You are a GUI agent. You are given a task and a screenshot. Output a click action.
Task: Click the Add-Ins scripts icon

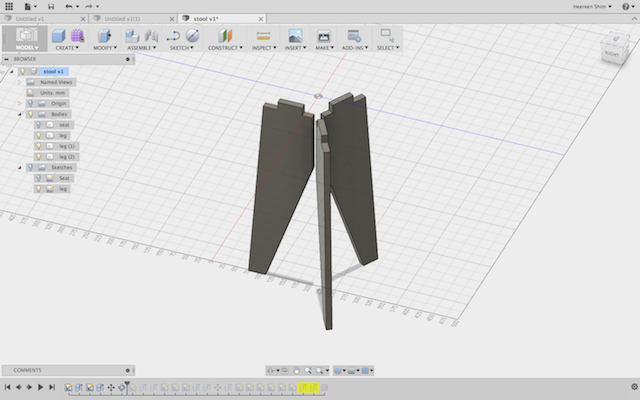[354, 36]
